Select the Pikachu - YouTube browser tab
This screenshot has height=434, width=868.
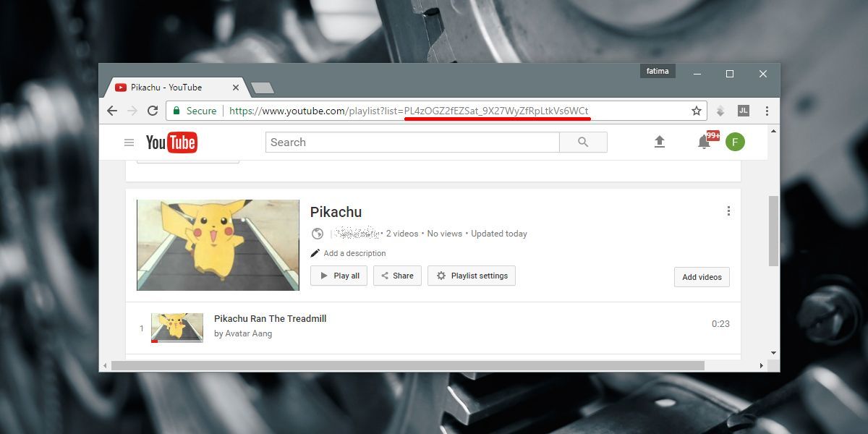(177, 87)
